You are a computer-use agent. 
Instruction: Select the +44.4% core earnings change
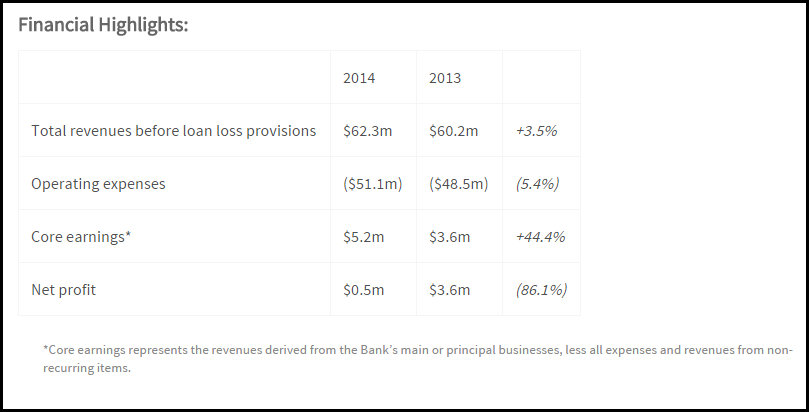pos(540,237)
